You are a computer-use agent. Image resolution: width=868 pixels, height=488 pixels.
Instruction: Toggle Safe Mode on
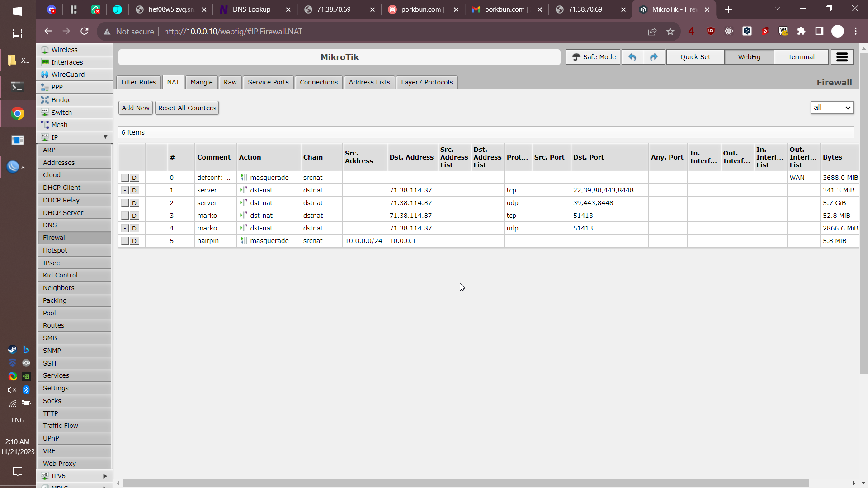coord(593,57)
